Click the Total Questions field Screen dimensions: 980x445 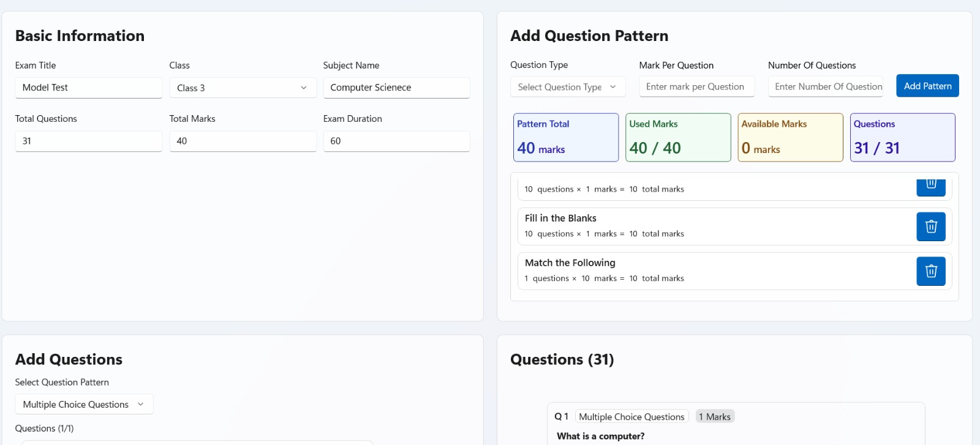88,141
